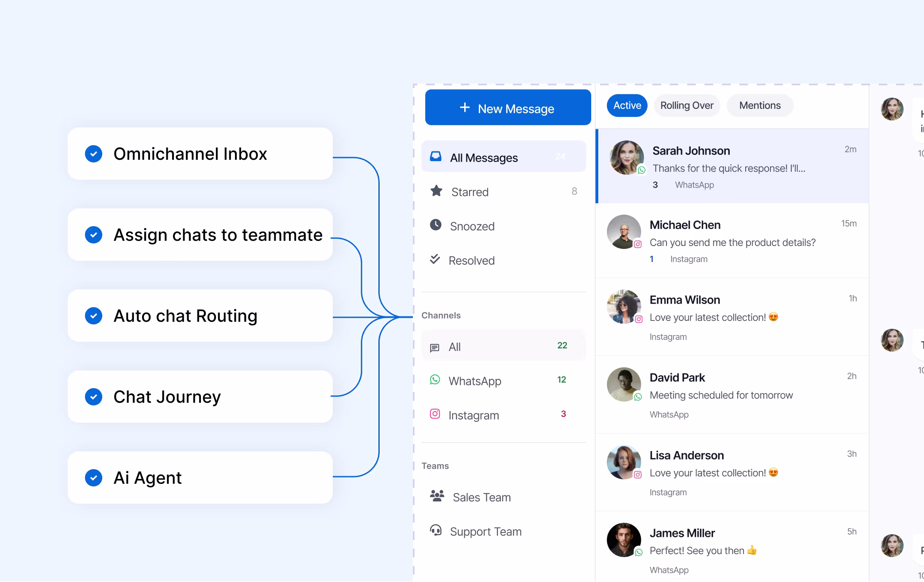The height and width of the screenshot is (582, 924).
Task: Click the New Message button
Action: [x=508, y=108]
